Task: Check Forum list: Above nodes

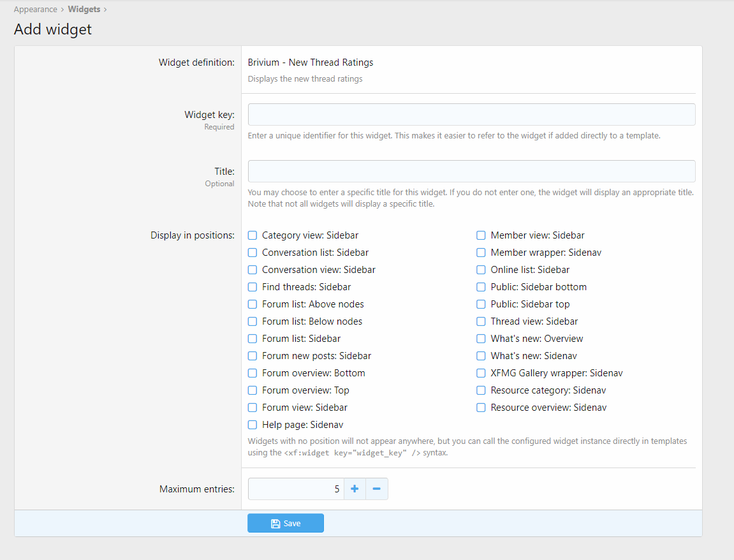Action: click(253, 304)
